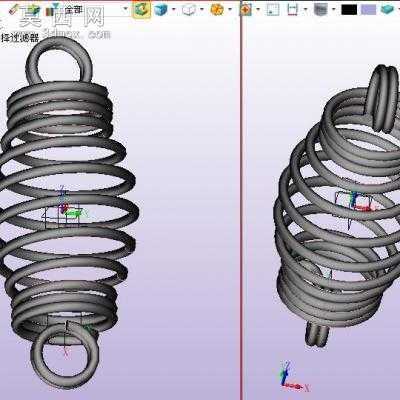Expand the dimension icon's dropdown arrow
Screen dimensions: 400x400
305,9
